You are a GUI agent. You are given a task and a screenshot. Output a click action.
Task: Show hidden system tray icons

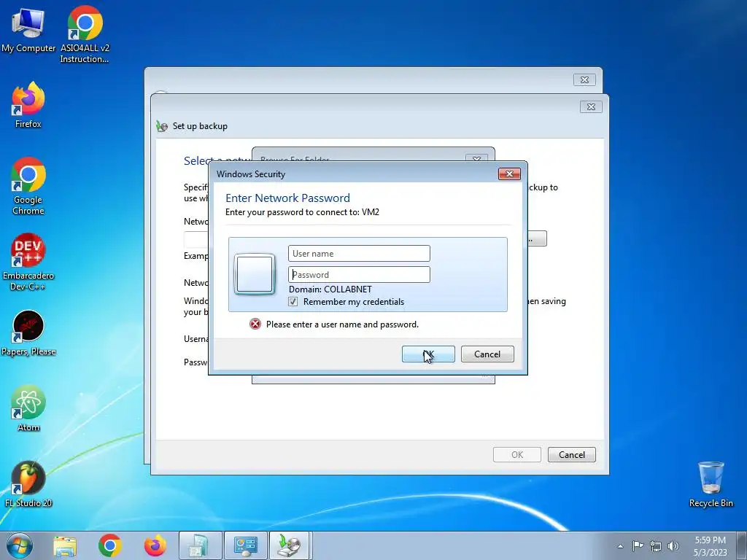[x=620, y=546]
